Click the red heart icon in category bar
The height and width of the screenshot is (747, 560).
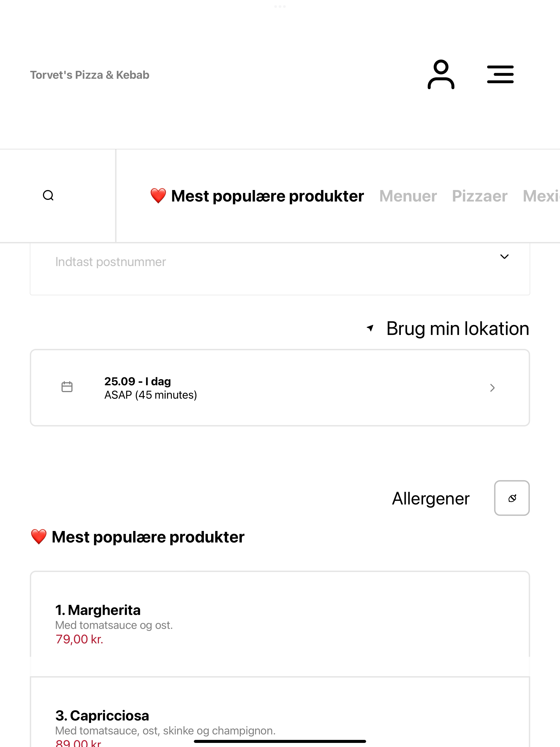pyautogui.click(x=158, y=196)
